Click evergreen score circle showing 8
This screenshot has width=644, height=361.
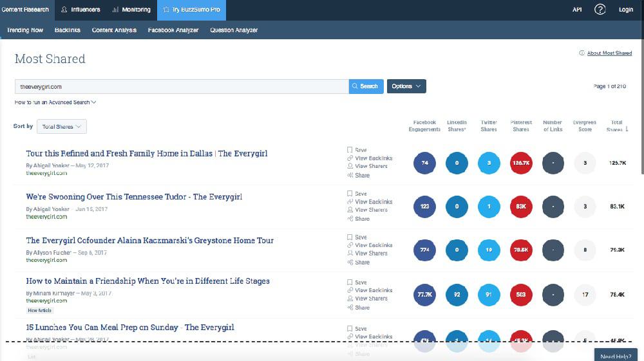point(585,250)
